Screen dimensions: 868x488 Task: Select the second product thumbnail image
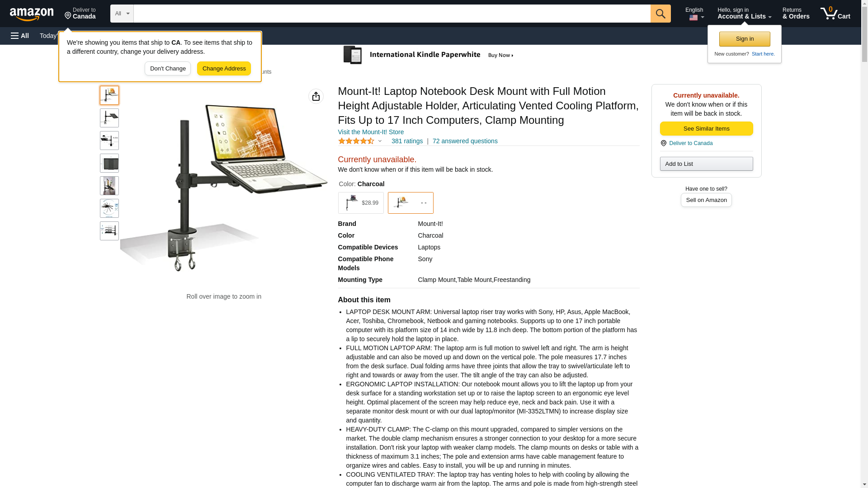point(109,118)
